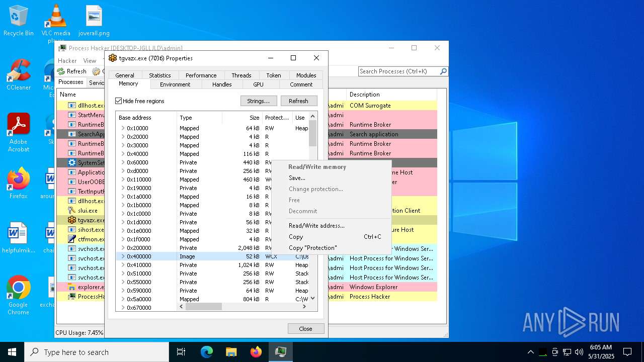Screen dimensions: 644x362
Task: Expand memory region 0x5a0000
Action: 123,299
